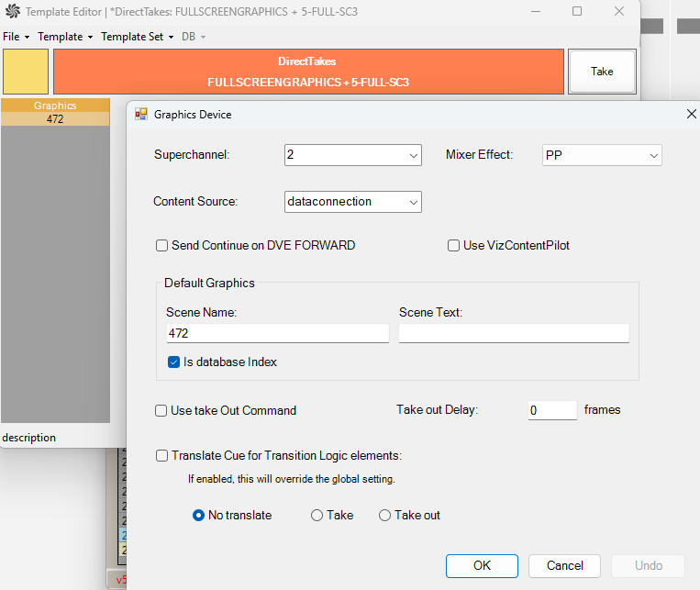Open the Mixer Effect dropdown
This screenshot has height=590, width=700.
point(602,155)
